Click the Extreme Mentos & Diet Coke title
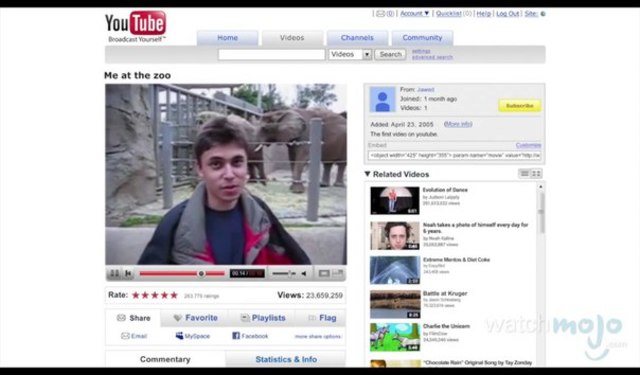Image resolution: width=640 pixels, height=375 pixels. click(x=456, y=260)
